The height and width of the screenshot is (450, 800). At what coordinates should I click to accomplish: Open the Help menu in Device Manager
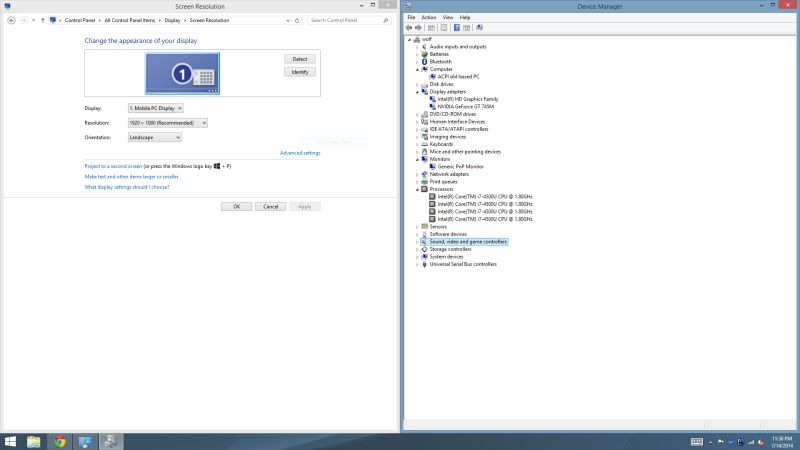(465, 17)
